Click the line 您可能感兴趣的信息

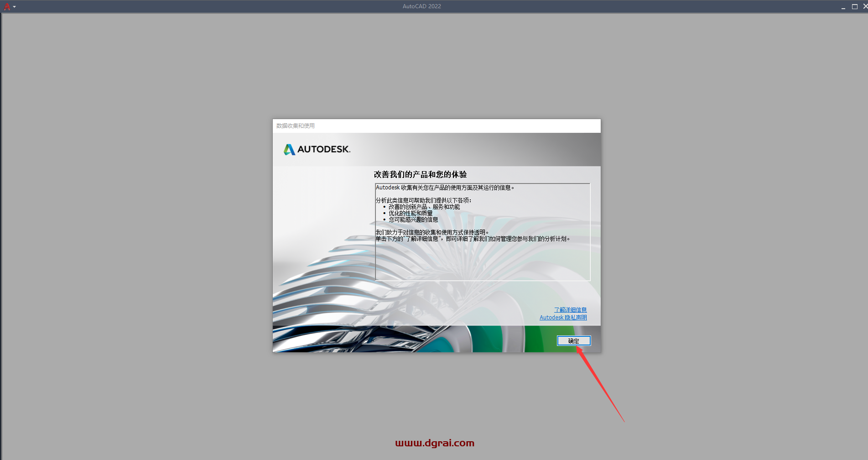(x=413, y=220)
